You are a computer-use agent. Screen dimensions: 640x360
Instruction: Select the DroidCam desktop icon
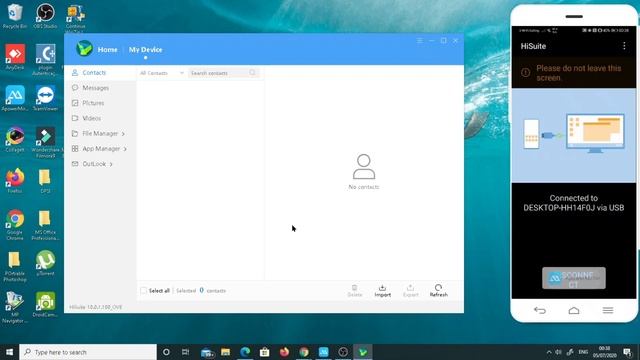pos(45,304)
